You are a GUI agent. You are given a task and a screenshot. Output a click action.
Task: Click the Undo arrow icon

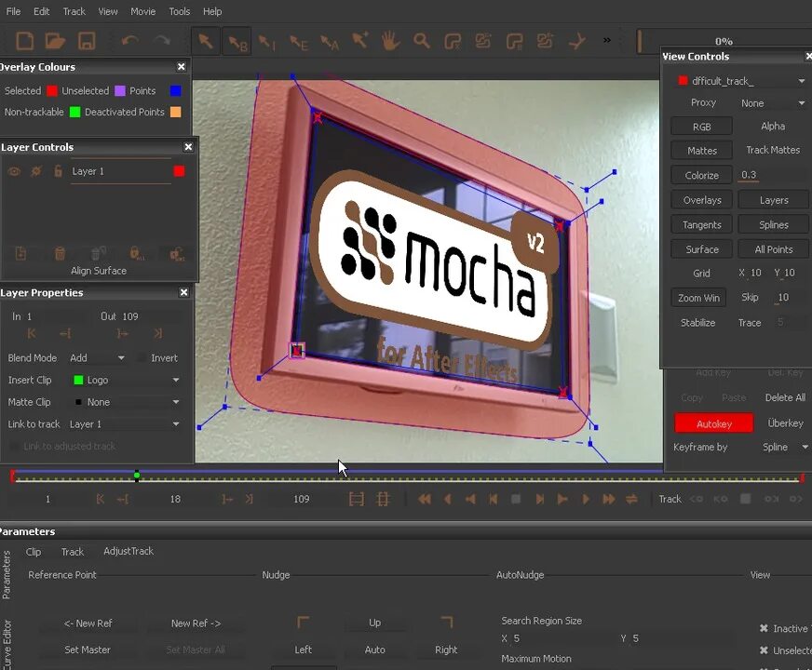[130, 40]
